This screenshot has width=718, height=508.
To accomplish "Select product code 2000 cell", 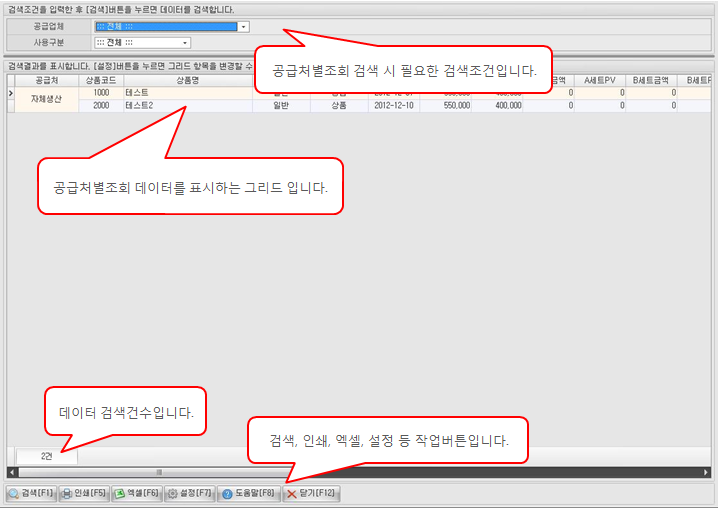I will 101,105.
